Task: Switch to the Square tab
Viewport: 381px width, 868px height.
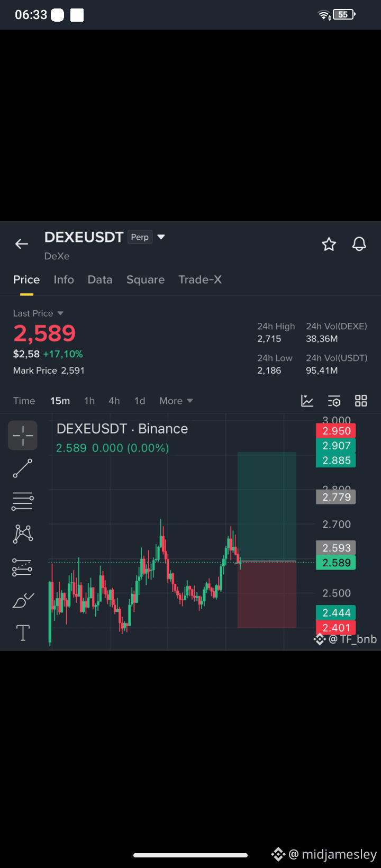Action: (x=146, y=279)
